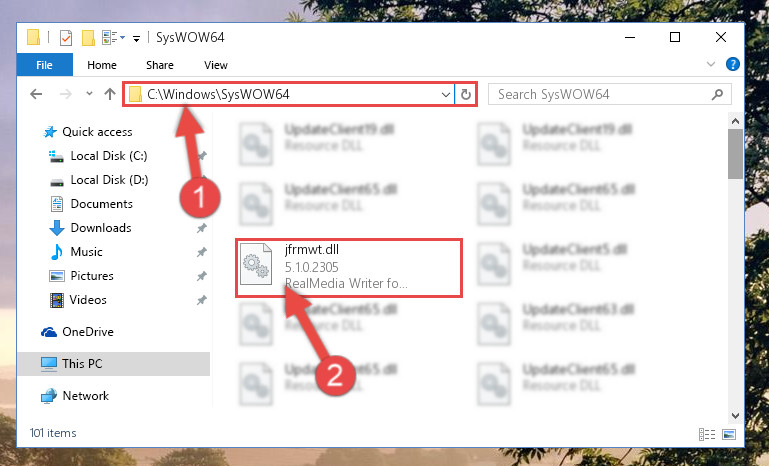Switch to large icons view
The width and height of the screenshot is (769, 466).
pos(729,434)
